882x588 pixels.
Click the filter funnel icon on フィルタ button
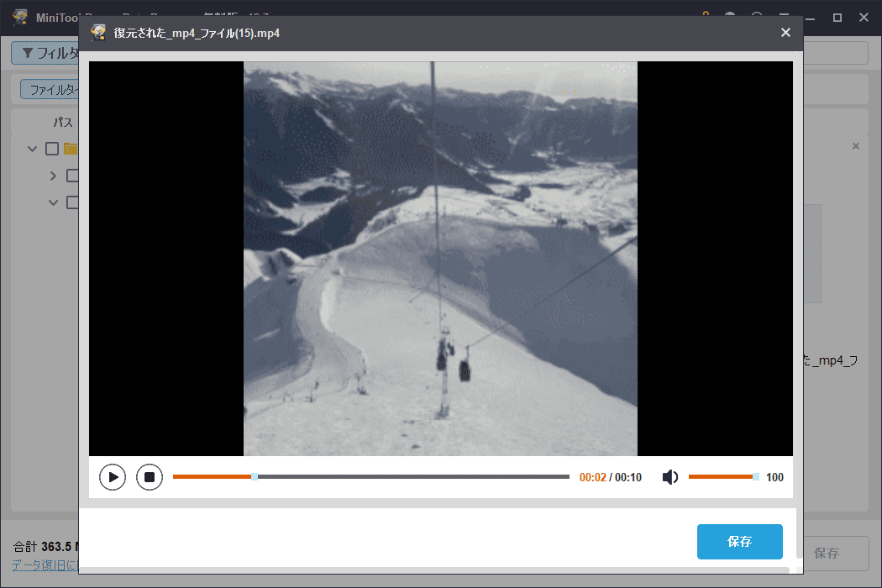click(x=29, y=53)
